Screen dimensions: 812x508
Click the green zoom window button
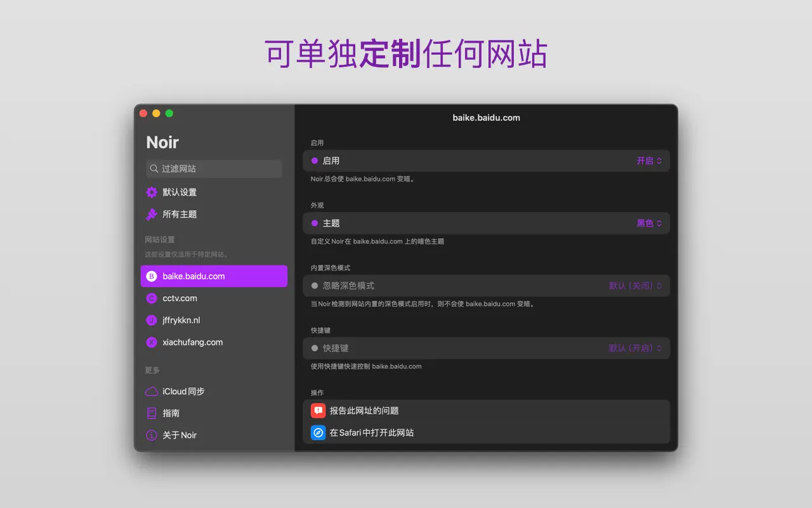[169, 114]
